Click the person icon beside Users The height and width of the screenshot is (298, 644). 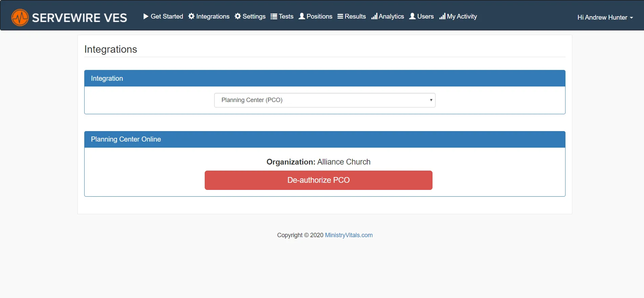413,16
